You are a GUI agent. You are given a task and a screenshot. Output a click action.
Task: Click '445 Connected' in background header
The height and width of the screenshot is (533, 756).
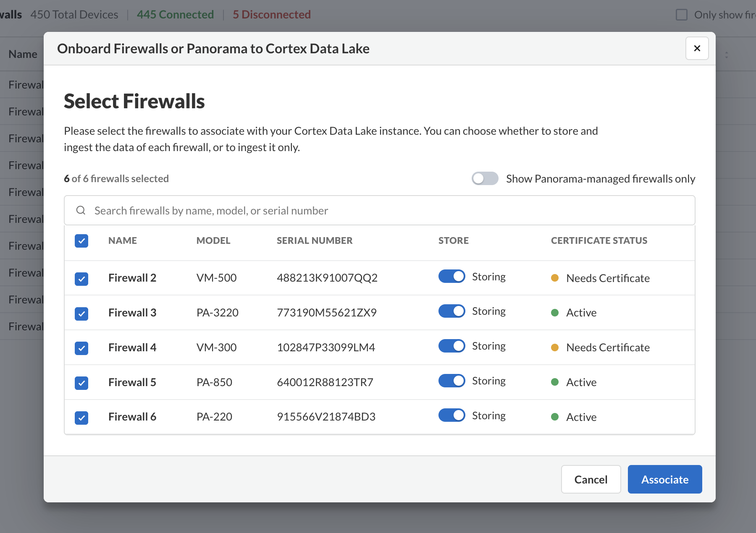click(x=175, y=15)
